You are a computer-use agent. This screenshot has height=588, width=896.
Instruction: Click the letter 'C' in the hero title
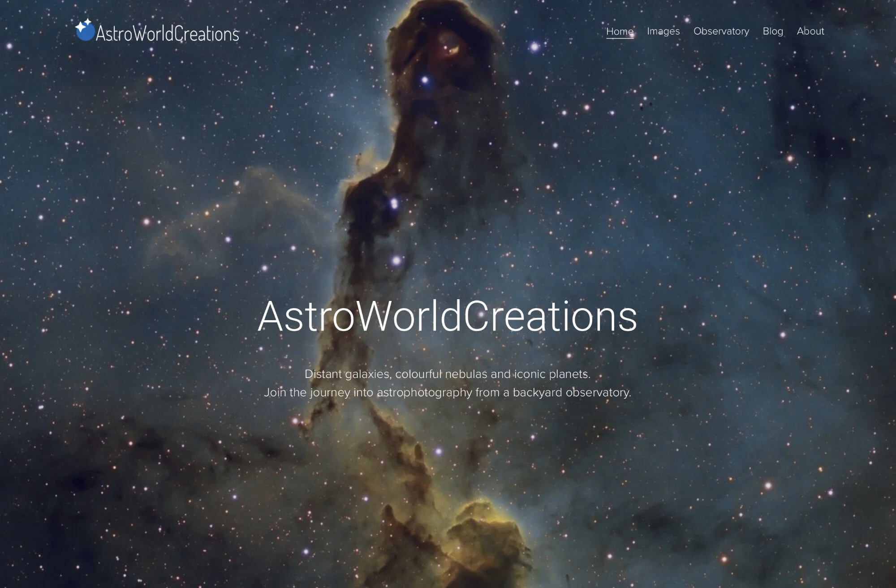[x=476, y=316]
